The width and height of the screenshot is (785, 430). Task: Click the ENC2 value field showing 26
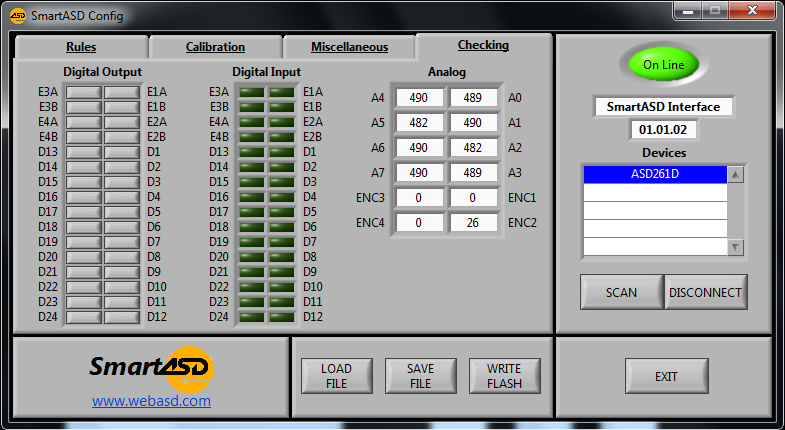[473, 223]
